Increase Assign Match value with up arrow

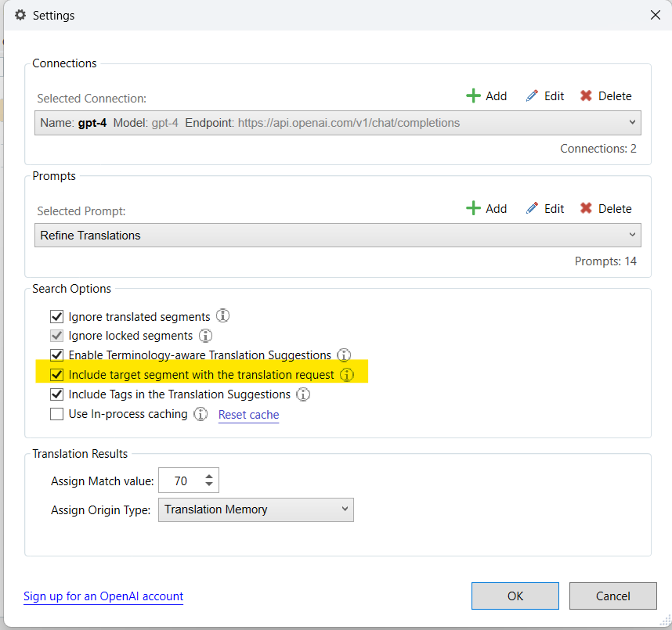[208, 477]
